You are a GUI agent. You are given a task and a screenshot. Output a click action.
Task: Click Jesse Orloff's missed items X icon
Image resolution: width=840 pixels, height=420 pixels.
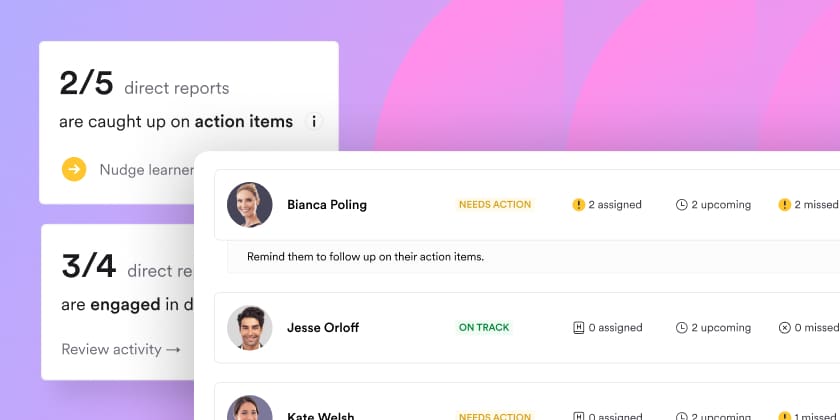coord(785,327)
